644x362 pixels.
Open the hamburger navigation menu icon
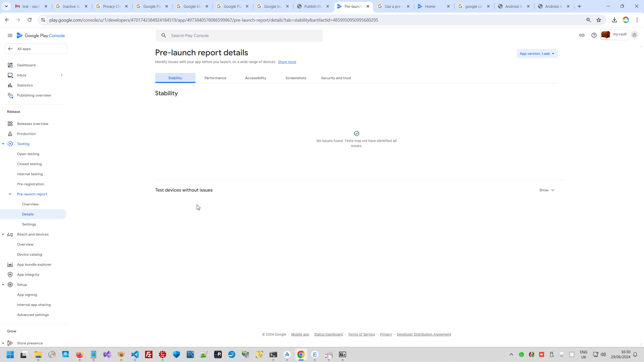pyautogui.click(x=10, y=35)
